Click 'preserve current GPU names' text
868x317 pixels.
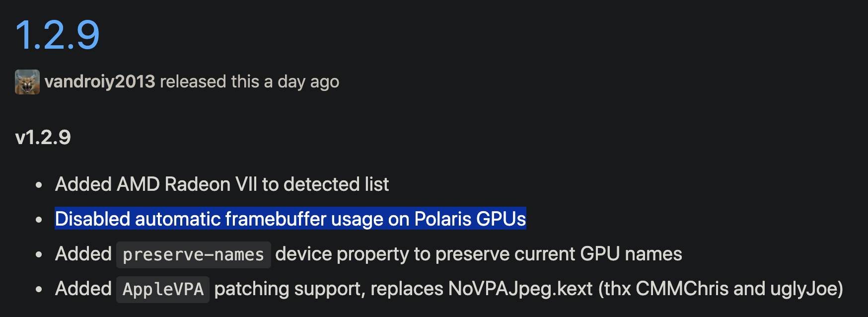pyautogui.click(x=559, y=254)
